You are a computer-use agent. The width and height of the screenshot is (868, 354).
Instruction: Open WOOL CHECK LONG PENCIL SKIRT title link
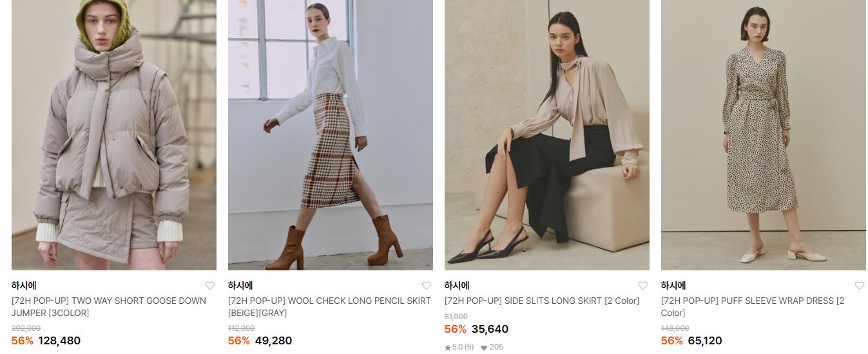pos(329,307)
